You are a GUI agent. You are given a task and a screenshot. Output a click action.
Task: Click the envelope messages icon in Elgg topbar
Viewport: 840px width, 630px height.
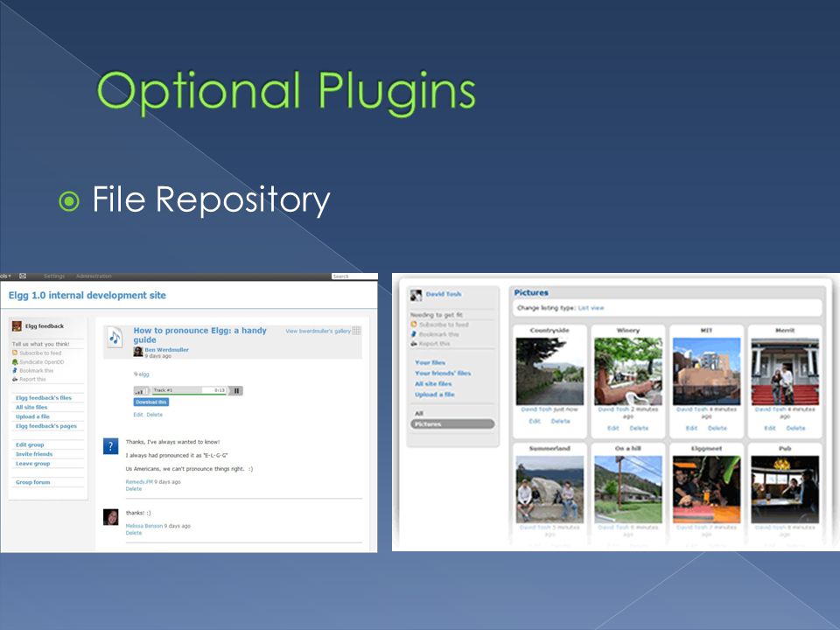click(x=23, y=276)
